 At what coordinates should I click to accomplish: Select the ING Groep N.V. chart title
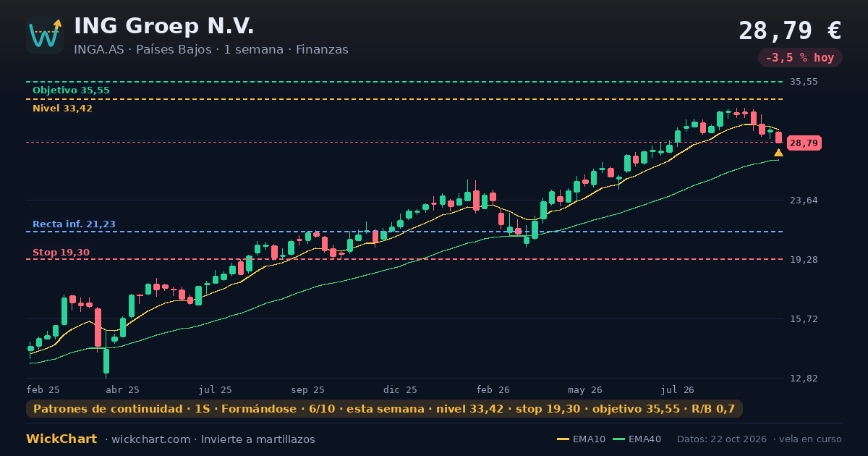tap(164, 26)
